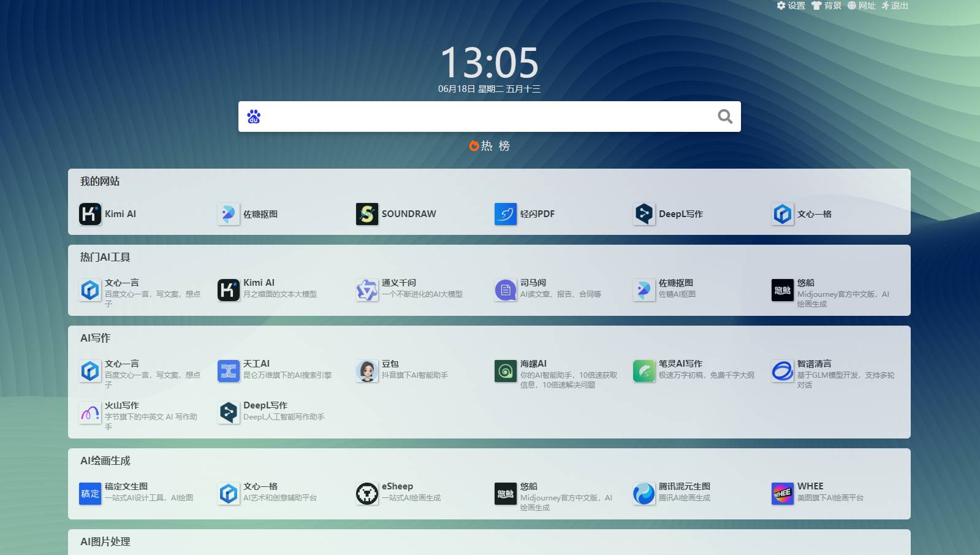The height and width of the screenshot is (555, 980).
Task: Open the 智谱清言 icon
Action: pos(783,371)
